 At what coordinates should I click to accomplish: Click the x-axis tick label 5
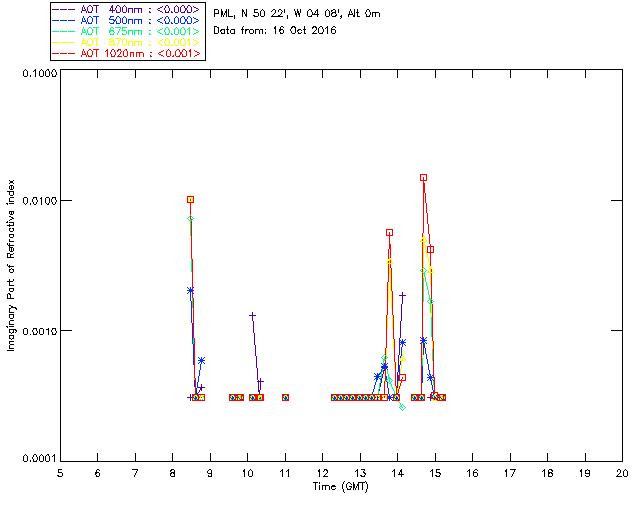60,473
